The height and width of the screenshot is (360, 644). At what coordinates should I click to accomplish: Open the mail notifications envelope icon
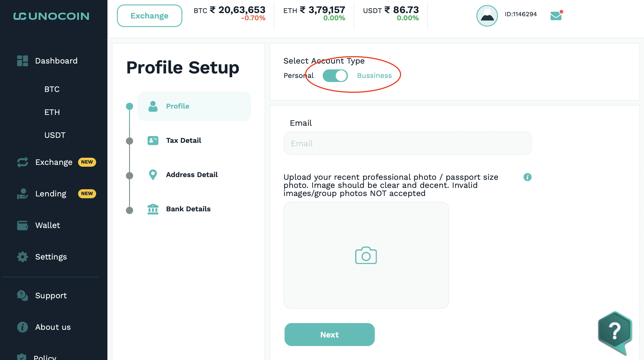(x=556, y=16)
